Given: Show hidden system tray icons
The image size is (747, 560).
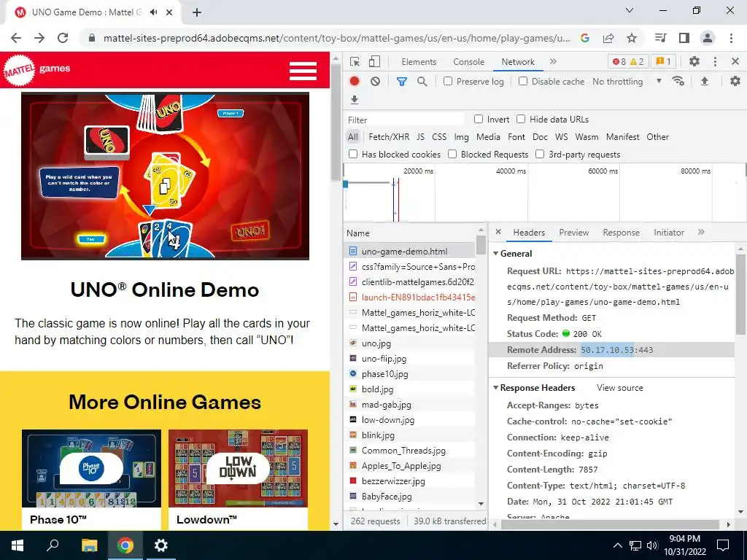Looking at the screenshot, I should point(617,545).
